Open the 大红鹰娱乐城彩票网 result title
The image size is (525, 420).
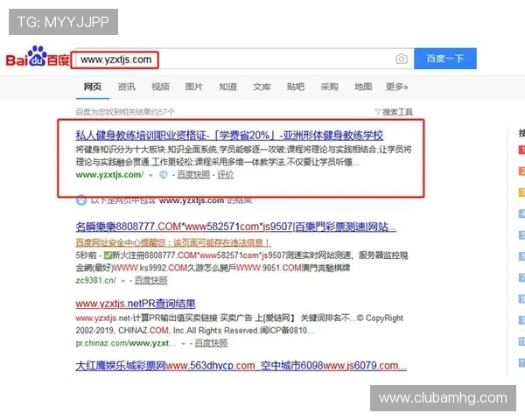click(x=241, y=366)
